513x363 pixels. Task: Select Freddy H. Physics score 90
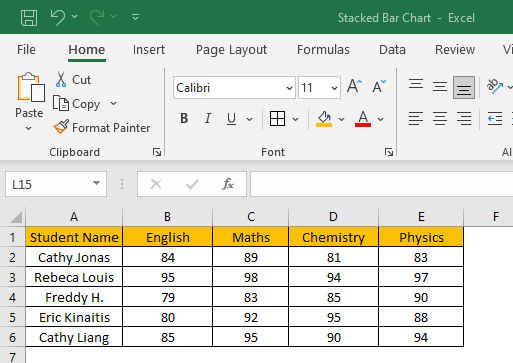click(421, 297)
